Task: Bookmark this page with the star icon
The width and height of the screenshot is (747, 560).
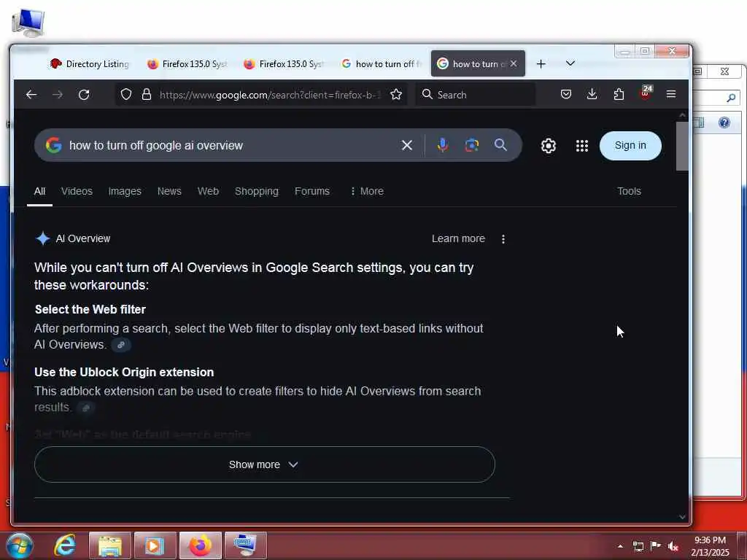Action: [x=396, y=94]
